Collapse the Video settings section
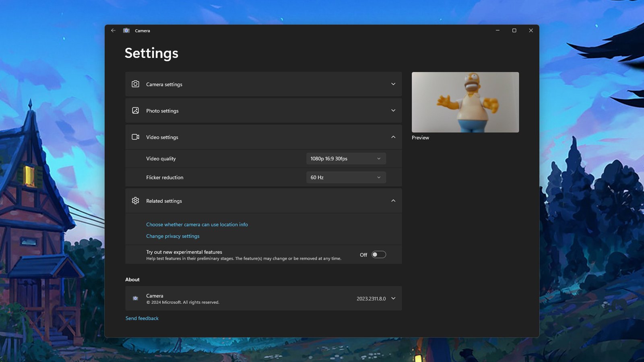This screenshot has width=644, height=362. (393, 137)
